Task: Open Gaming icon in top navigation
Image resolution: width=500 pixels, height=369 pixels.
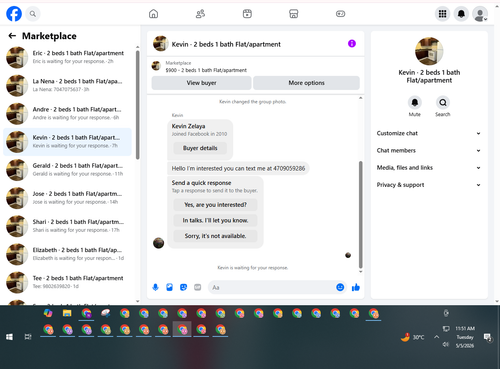Action: [340, 14]
